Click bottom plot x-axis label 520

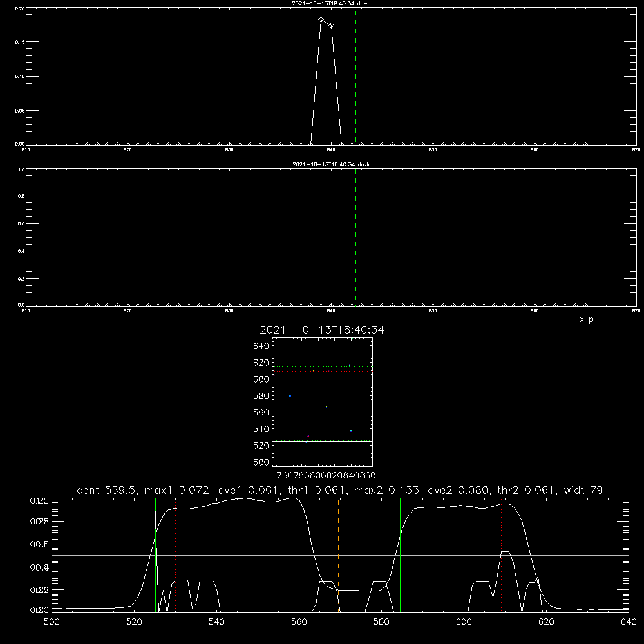pos(134,622)
